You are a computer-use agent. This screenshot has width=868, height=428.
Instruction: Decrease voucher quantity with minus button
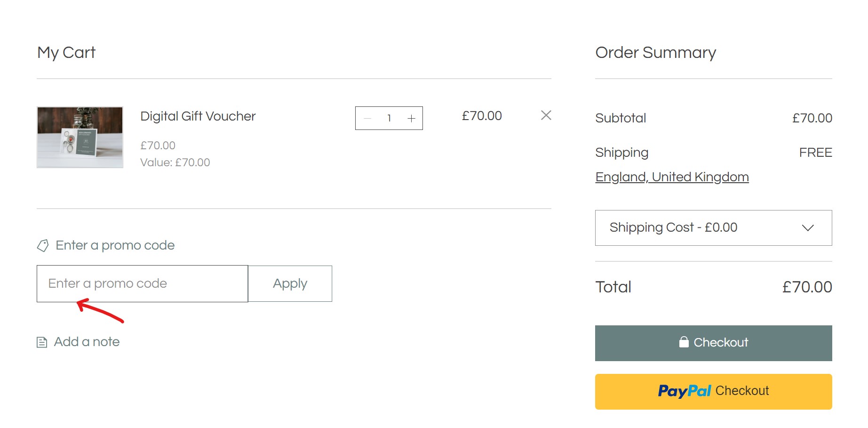pyautogui.click(x=367, y=118)
